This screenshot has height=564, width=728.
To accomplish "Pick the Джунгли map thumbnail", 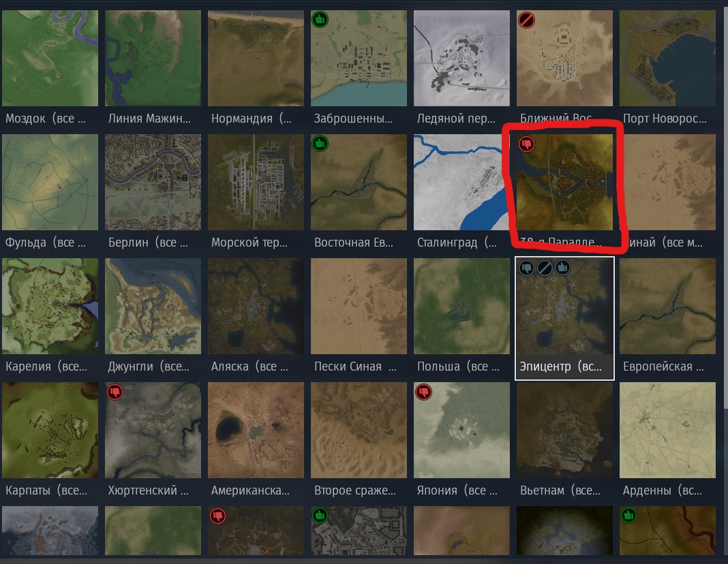I will tap(153, 306).
